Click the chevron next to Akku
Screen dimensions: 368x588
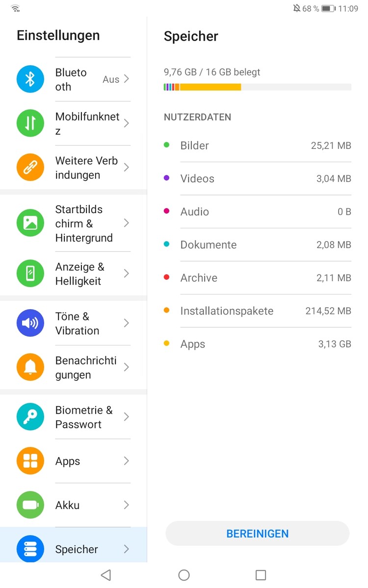[x=127, y=505]
